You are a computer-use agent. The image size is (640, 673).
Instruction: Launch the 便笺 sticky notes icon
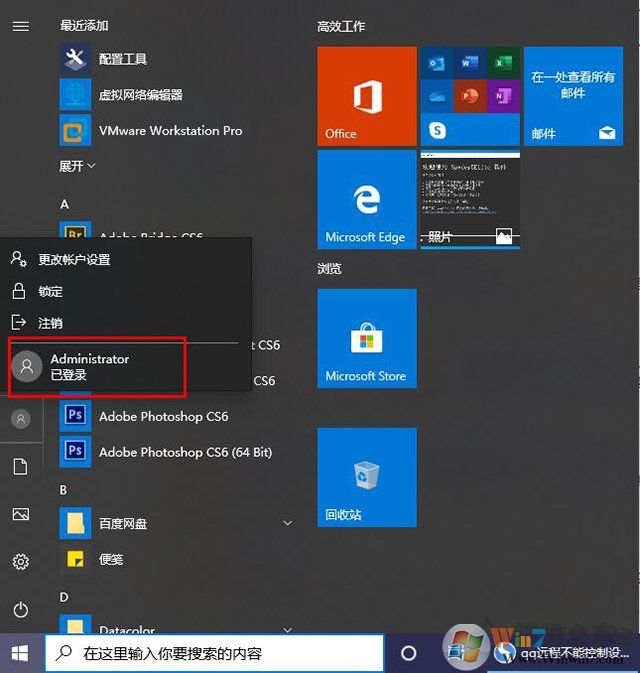pos(75,559)
